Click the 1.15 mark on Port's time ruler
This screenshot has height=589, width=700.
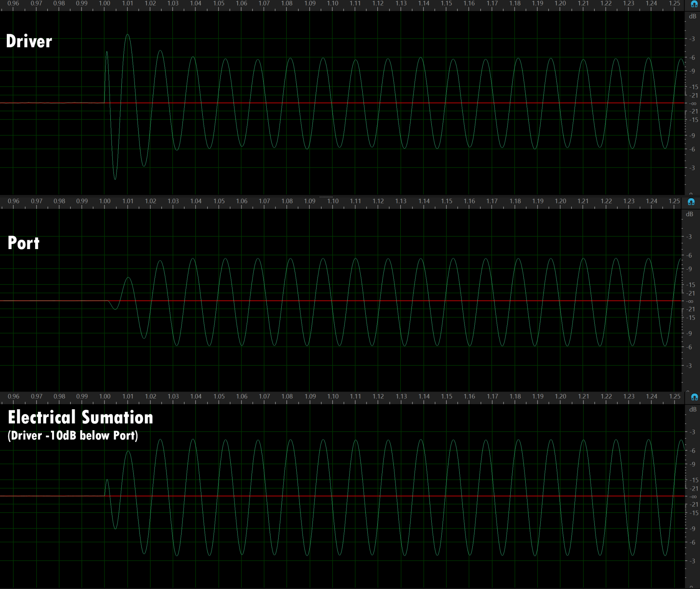tap(446, 201)
